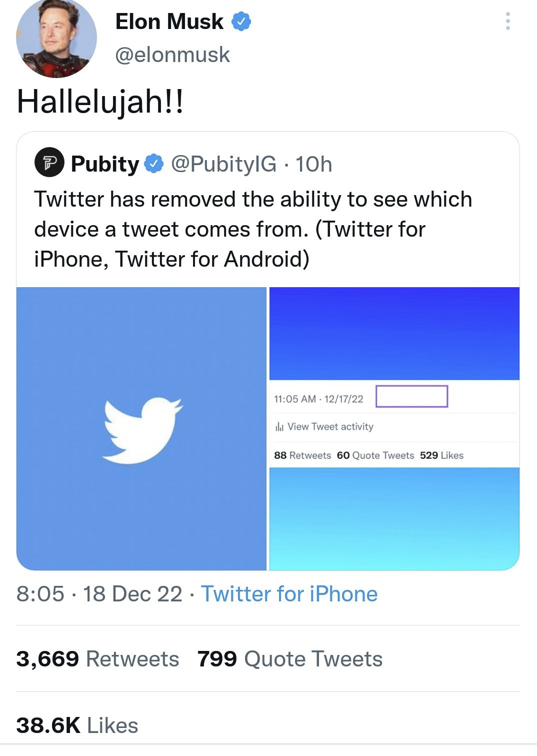This screenshot has width=537, height=756.
Task: Open the @elonmusk handle
Action: tap(172, 55)
